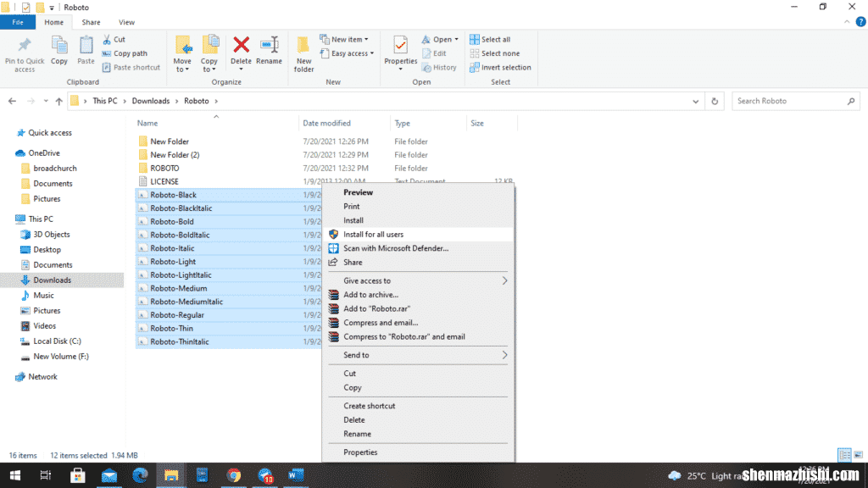Switch to the Share ribbon tab

(x=91, y=22)
